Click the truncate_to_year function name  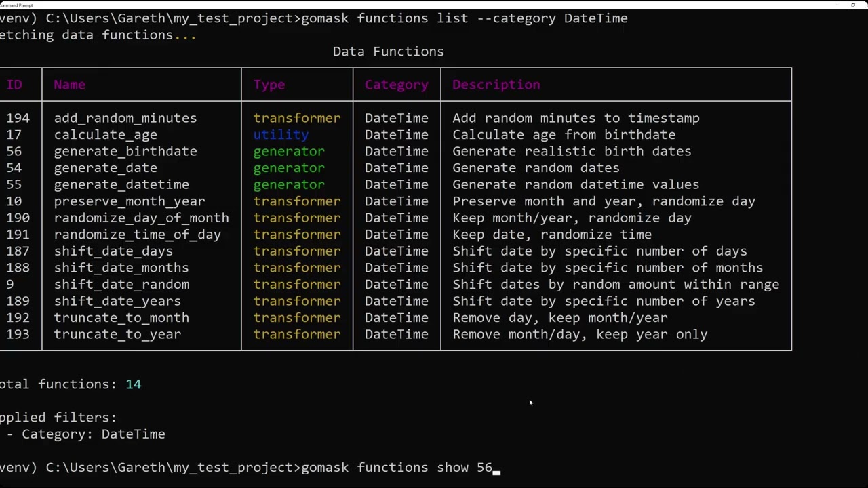pos(117,334)
